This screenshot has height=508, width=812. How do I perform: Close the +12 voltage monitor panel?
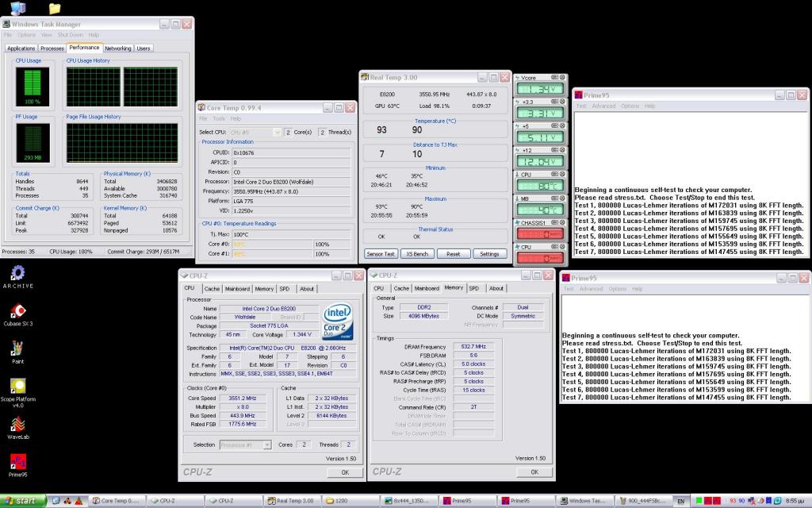562,150
